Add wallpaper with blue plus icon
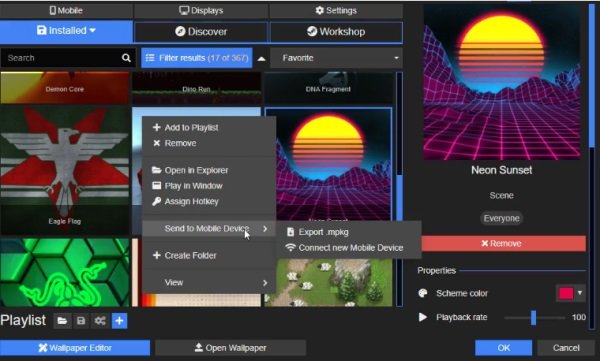The height and width of the screenshot is (361, 600). pos(119,320)
